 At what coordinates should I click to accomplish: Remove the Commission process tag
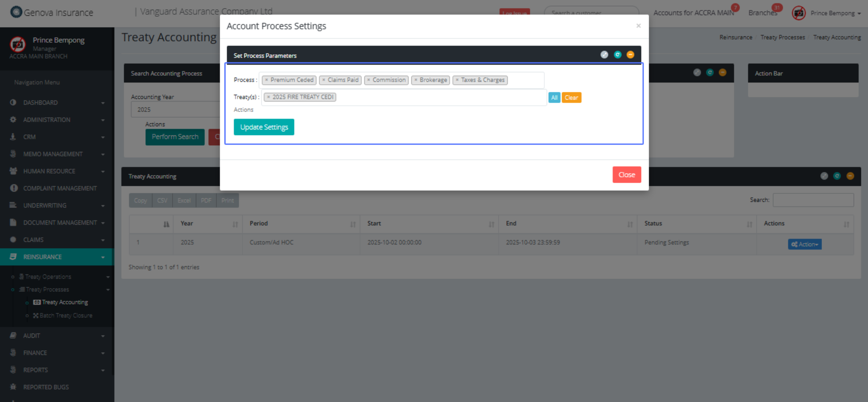[368, 80]
